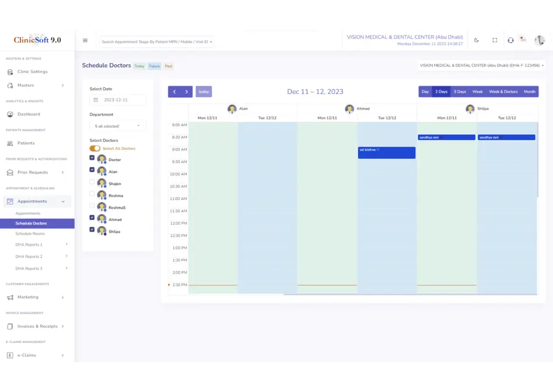
Task: Click the today button
Action: (x=203, y=92)
